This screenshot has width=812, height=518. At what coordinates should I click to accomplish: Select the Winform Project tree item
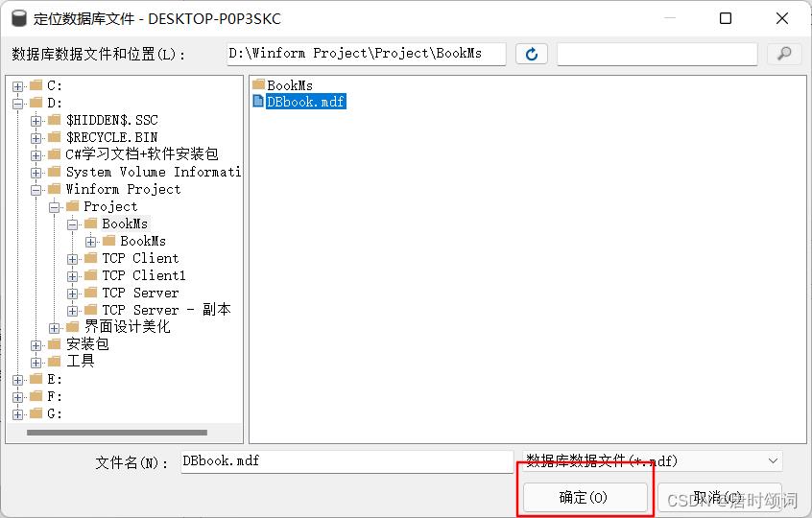(x=123, y=189)
